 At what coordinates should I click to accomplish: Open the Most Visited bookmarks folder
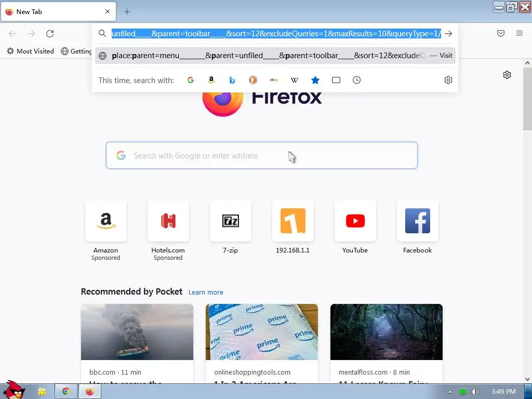[x=30, y=51]
